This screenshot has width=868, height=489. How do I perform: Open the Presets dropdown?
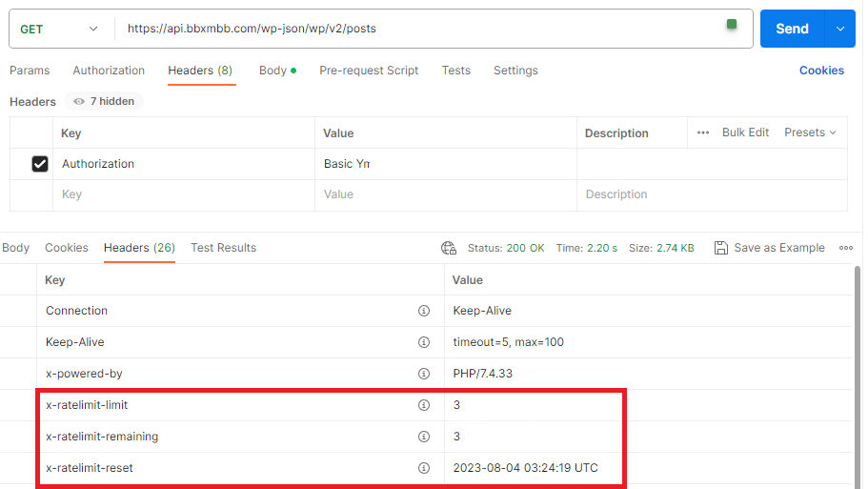(810, 132)
